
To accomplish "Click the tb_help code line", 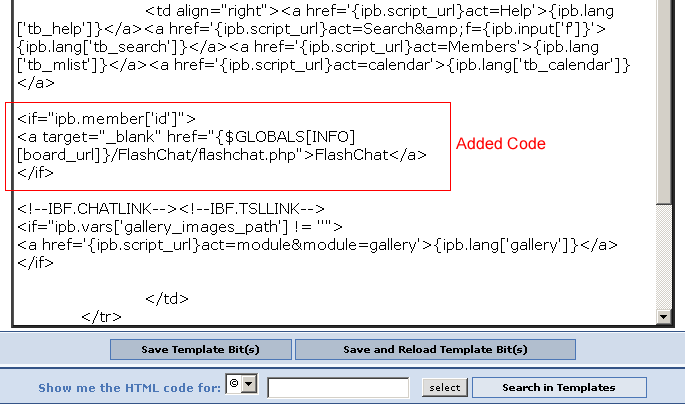I will click(311, 29).
